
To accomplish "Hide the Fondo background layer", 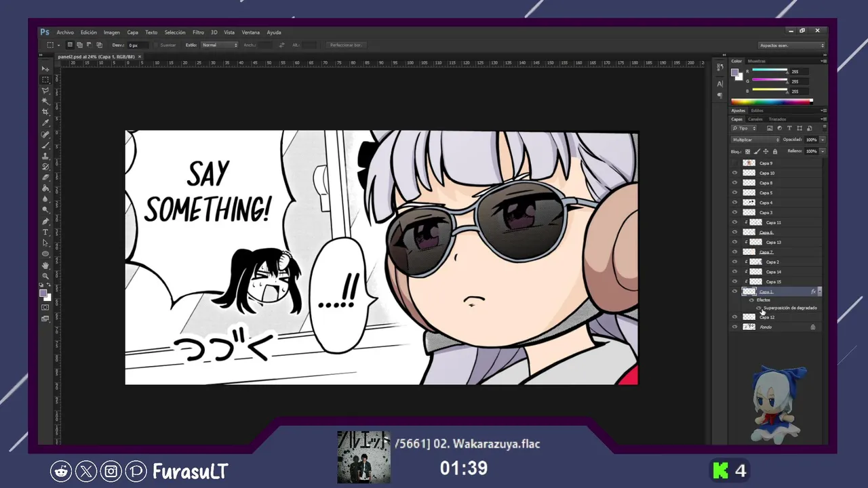I will tap(734, 327).
